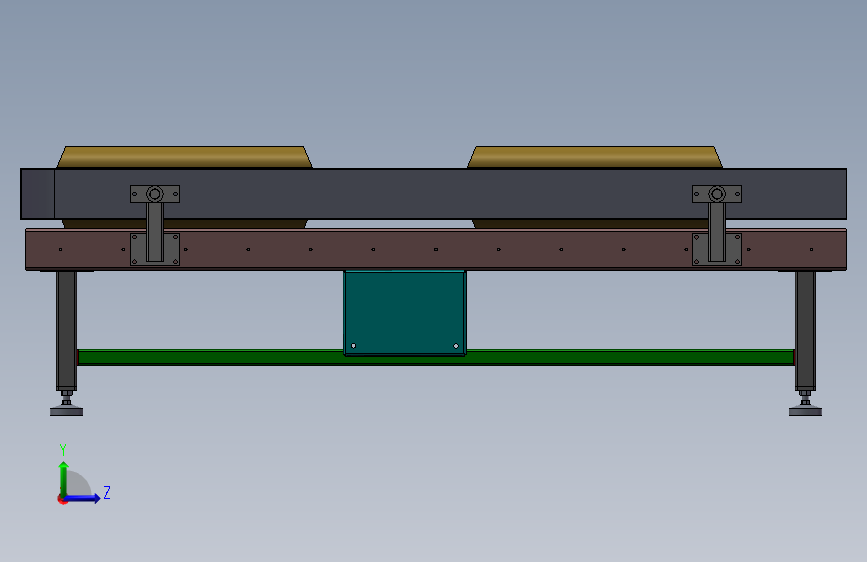Select the right bearing bracket circle

pos(717,194)
